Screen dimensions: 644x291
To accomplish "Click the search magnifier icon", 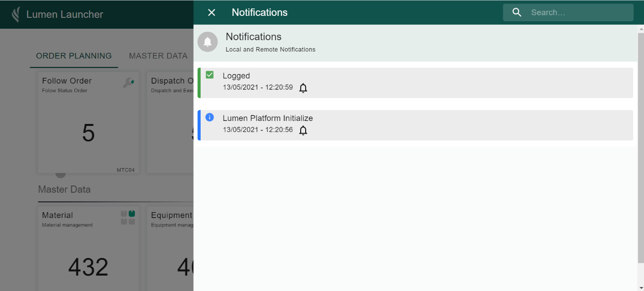I will (517, 12).
